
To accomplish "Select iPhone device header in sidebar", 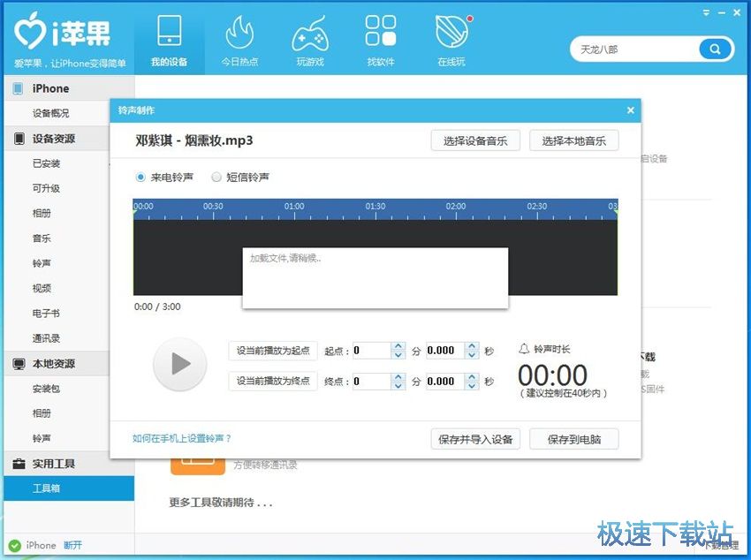I will click(69, 88).
